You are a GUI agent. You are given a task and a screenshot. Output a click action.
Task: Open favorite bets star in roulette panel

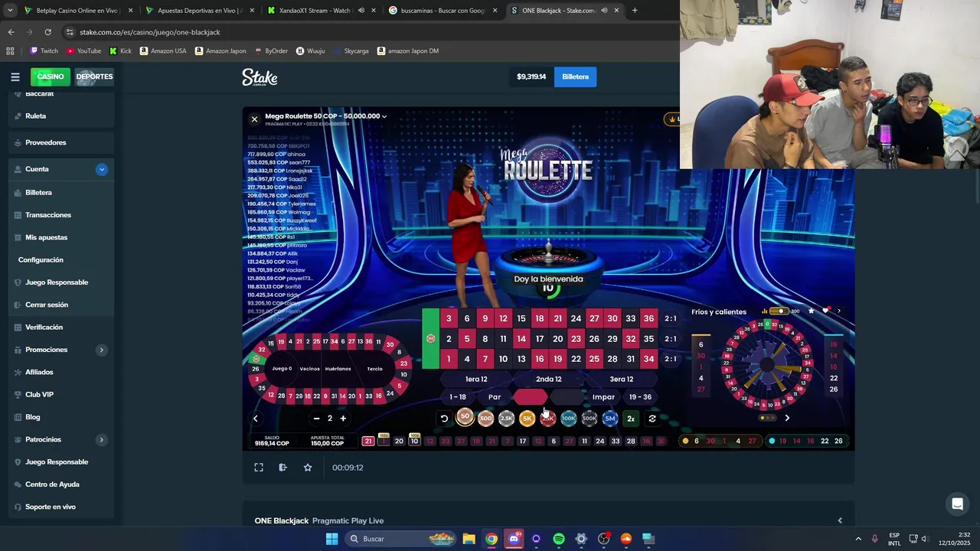(812, 311)
